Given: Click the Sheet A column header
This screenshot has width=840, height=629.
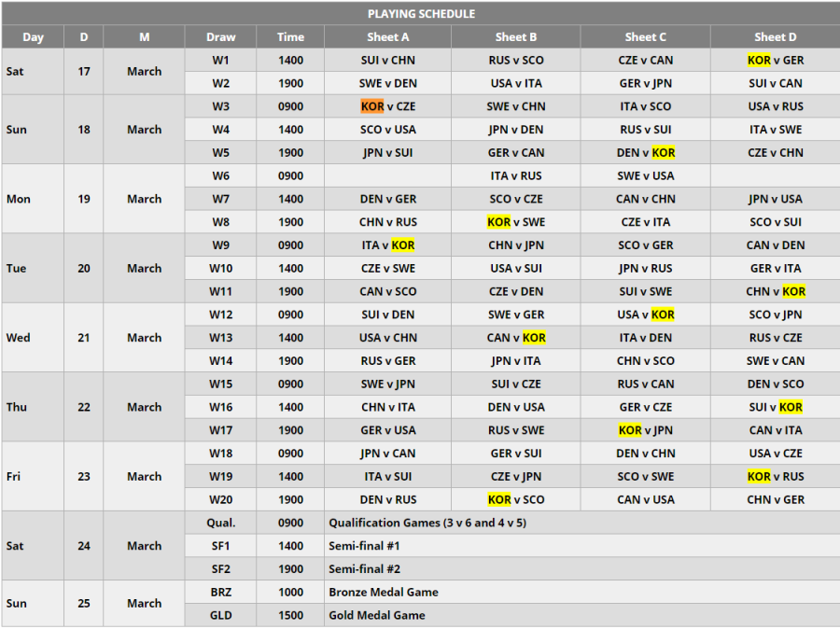Looking at the screenshot, I should (388, 37).
